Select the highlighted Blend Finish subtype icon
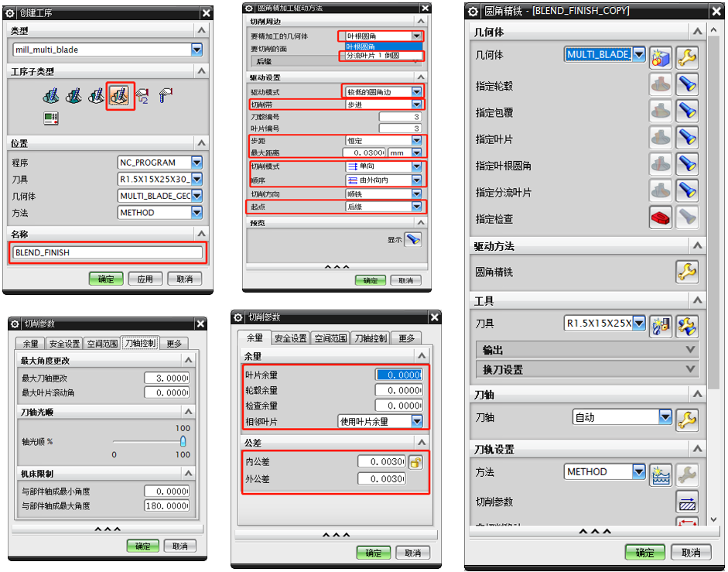The image size is (728, 572). point(120,96)
